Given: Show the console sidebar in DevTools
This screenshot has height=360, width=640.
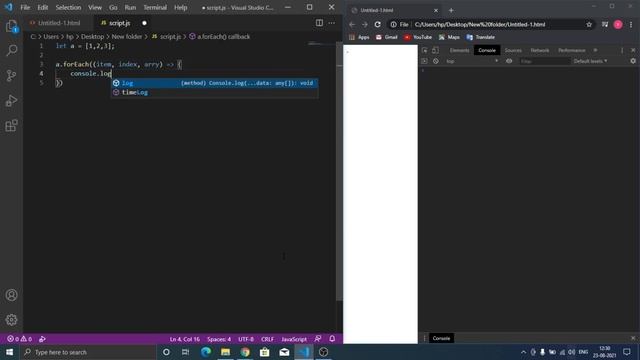Looking at the screenshot, I should pyautogui.click(x=424, y=61).
